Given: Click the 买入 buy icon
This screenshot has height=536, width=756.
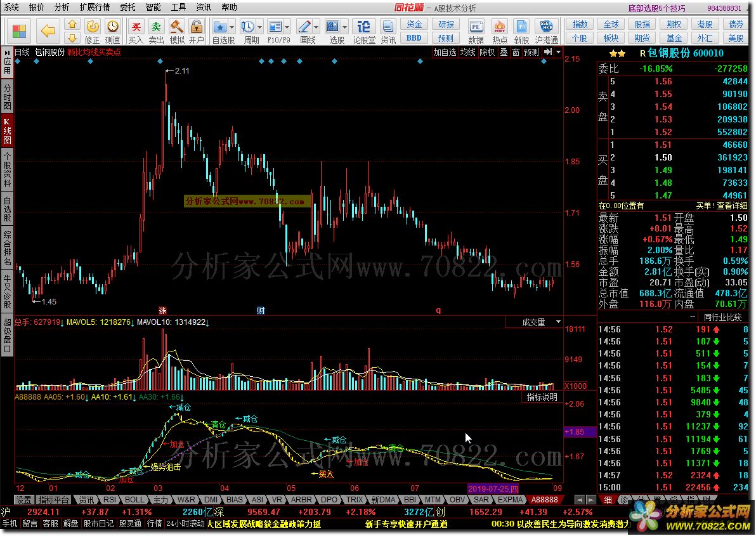Looking at the screenshot, I should pyautogui.click(x=137, y=31).
